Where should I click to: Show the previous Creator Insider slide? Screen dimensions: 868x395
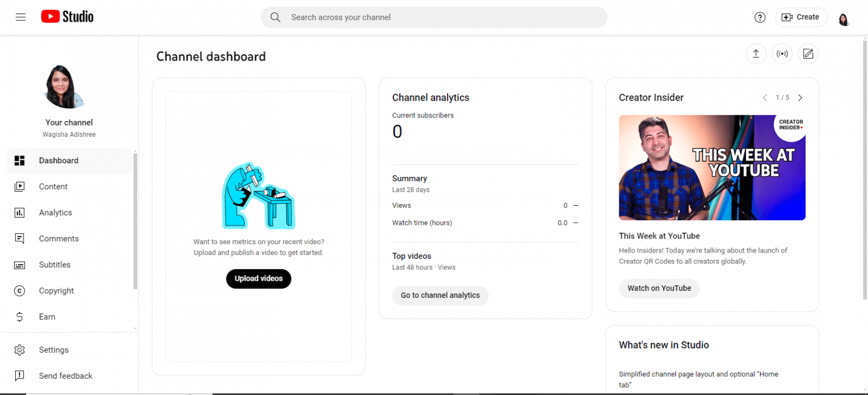765,97
